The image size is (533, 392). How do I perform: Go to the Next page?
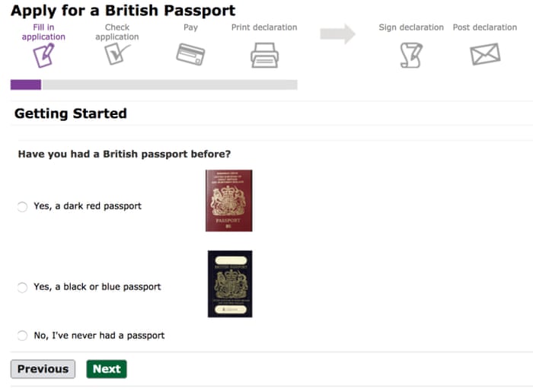coord(107,369)
